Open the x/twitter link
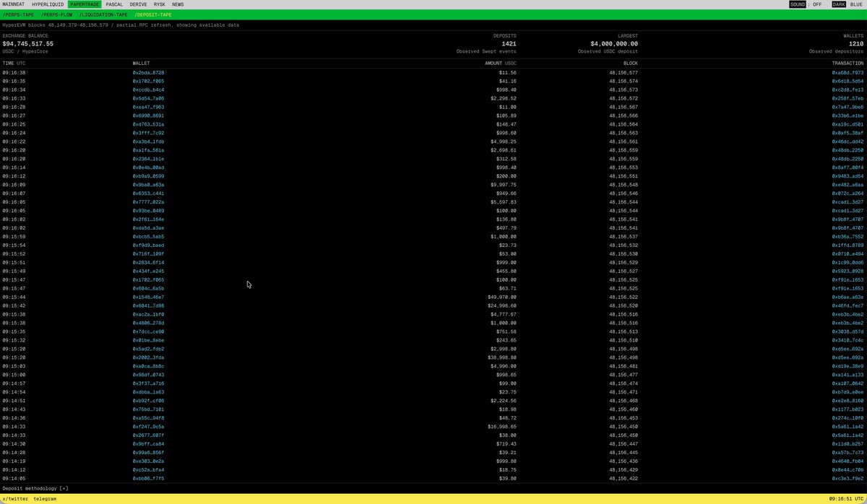Image resolution: width=867 pixels, height=504 pixels. 15,499
